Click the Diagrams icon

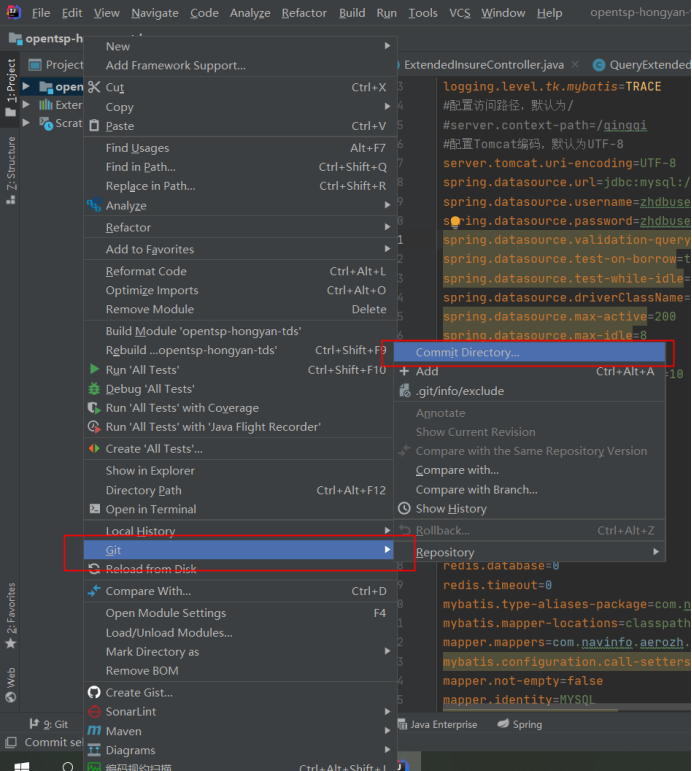94,750
